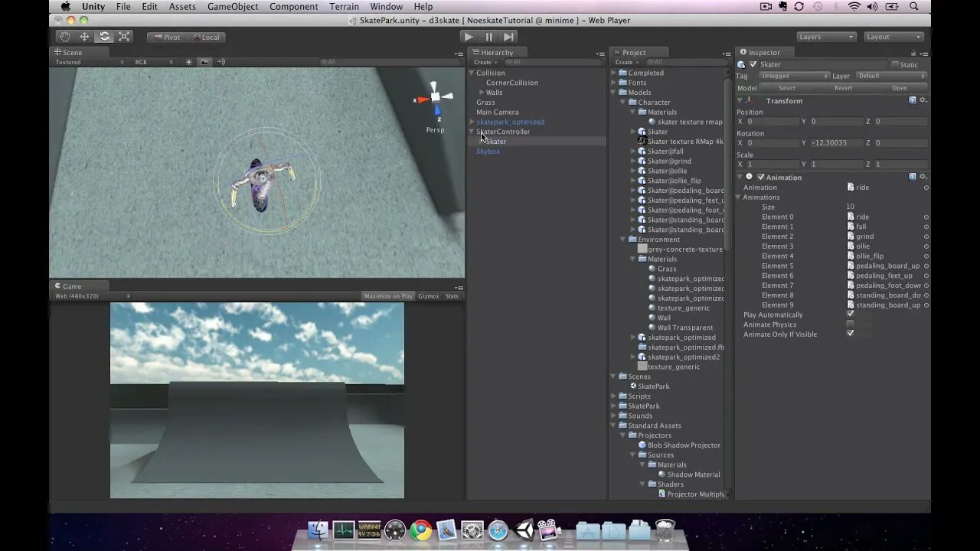Collapse the Animations array foldout

pos(740,197)
